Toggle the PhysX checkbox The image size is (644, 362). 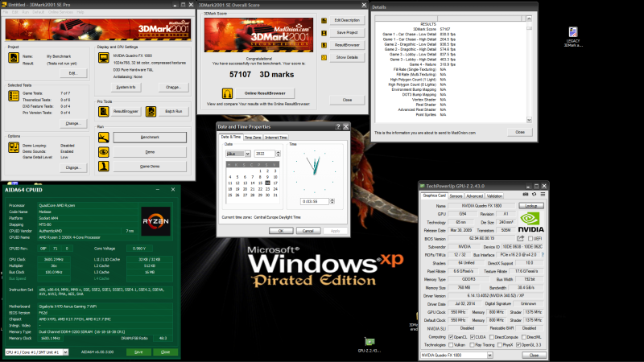[500, 345]
